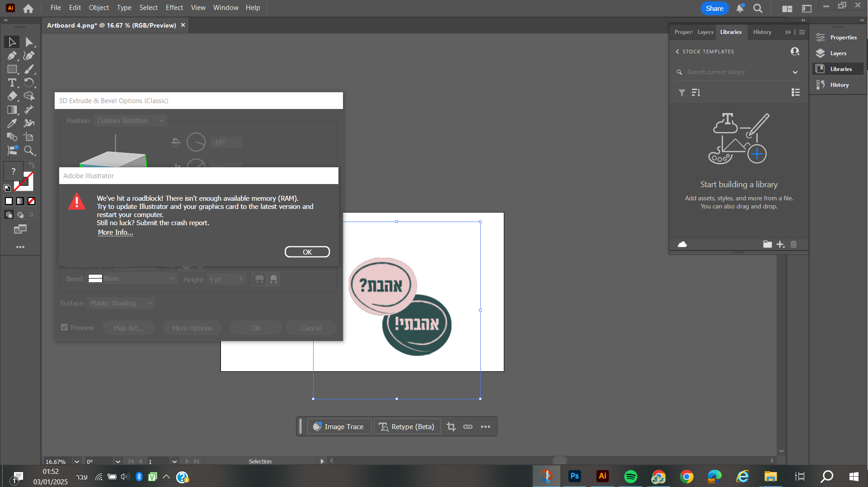Set fill type to solid Color
The width and height of the screenshot is (868, 487).
click(9, 201)
